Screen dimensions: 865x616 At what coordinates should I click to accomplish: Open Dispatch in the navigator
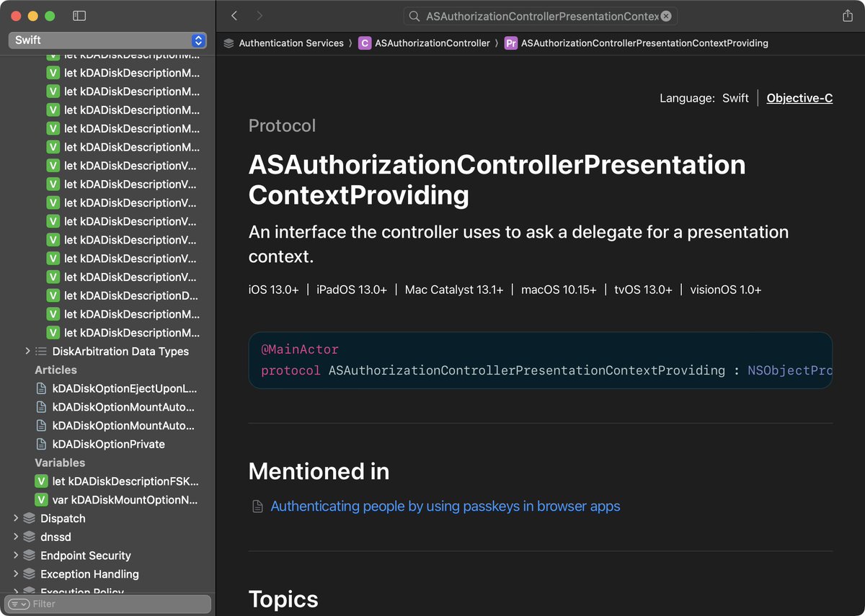63,519
